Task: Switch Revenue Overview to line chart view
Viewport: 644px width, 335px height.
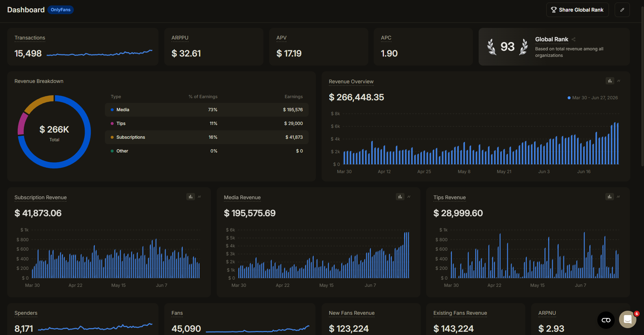Action: coord(619,81)
